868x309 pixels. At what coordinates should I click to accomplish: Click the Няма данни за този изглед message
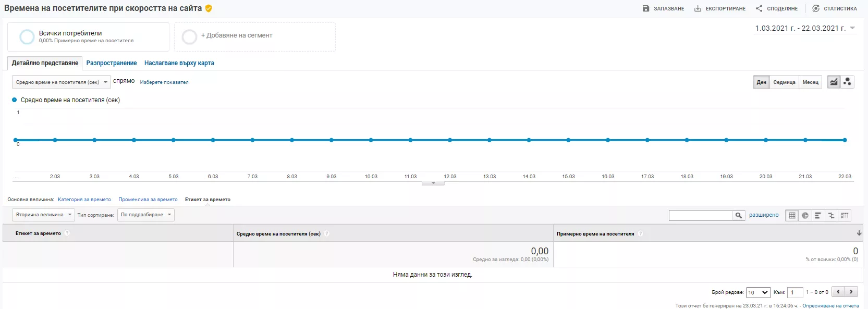(x=433, y=275)
